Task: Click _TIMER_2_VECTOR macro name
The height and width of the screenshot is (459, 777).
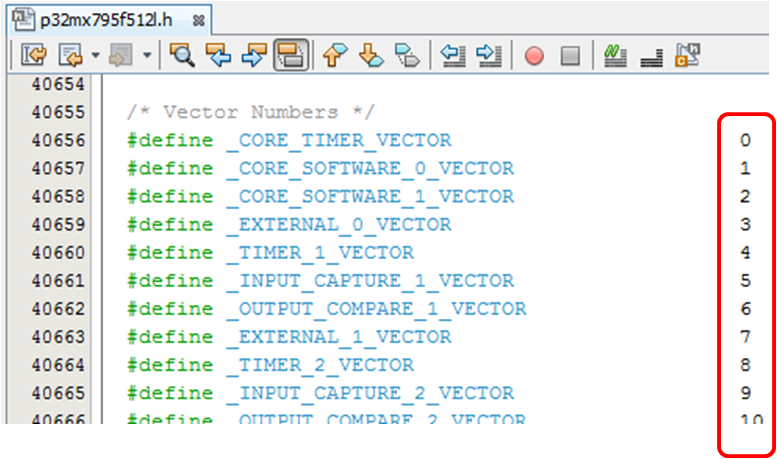Action: pos(320,365)
